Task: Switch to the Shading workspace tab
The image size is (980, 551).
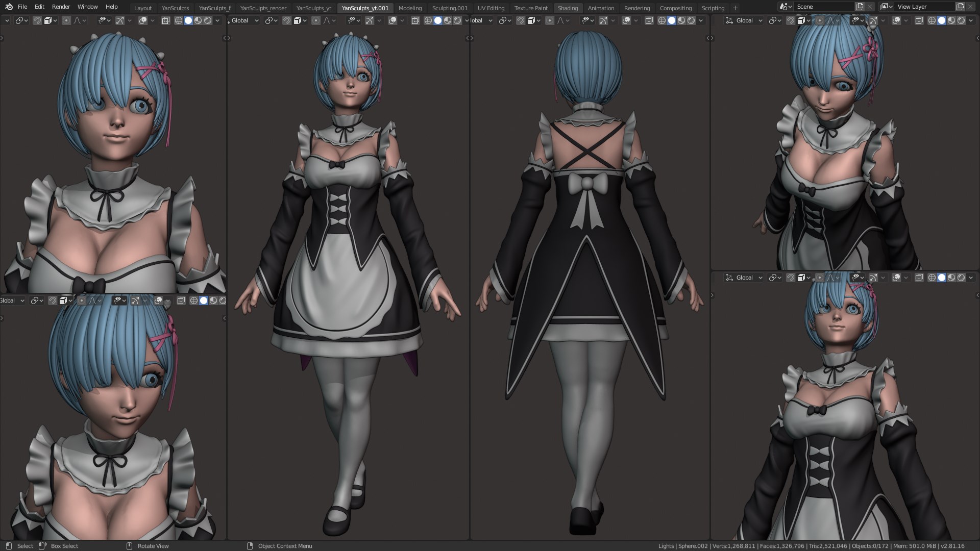Action: (568, 8)
